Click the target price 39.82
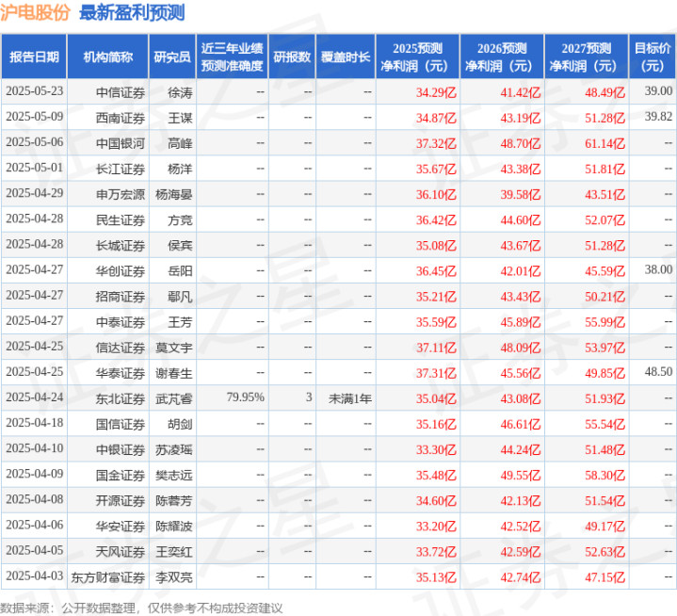This screenshot has height=616, width=677. coord(658,117)
